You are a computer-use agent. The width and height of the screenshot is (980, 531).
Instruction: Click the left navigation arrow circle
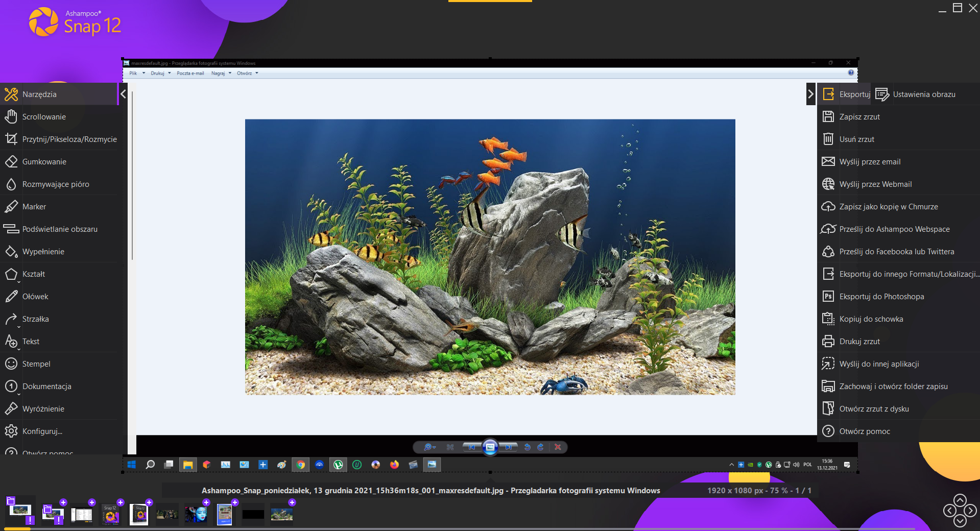[x=949, y=511]
